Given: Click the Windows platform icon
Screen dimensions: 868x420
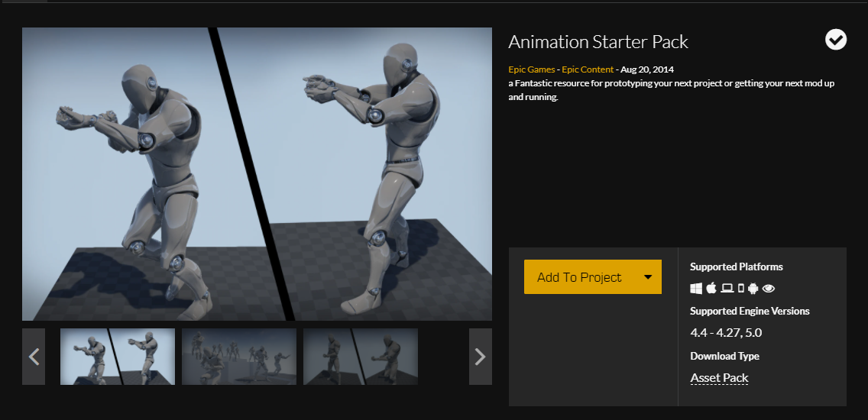Looking at the screenshot, I should [x=696, y=289].
